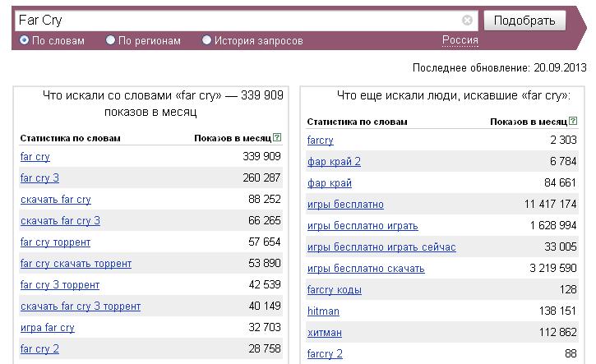Click the value '11 417 174' in right table

tap(551, 204)
